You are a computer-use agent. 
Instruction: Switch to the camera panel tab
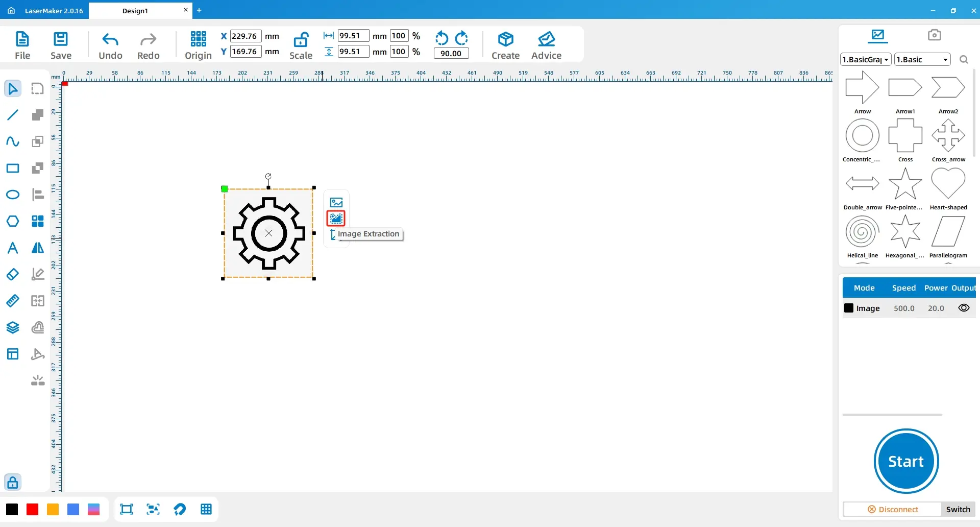point(934,35)
